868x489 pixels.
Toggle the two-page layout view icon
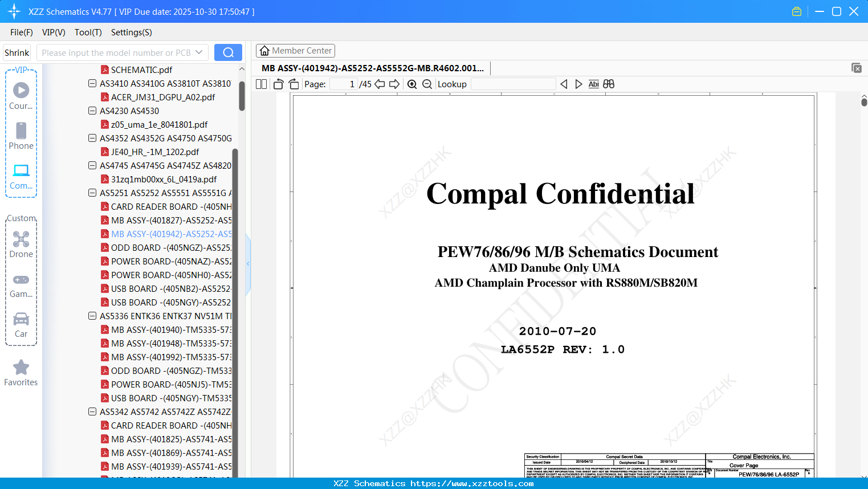261,84
